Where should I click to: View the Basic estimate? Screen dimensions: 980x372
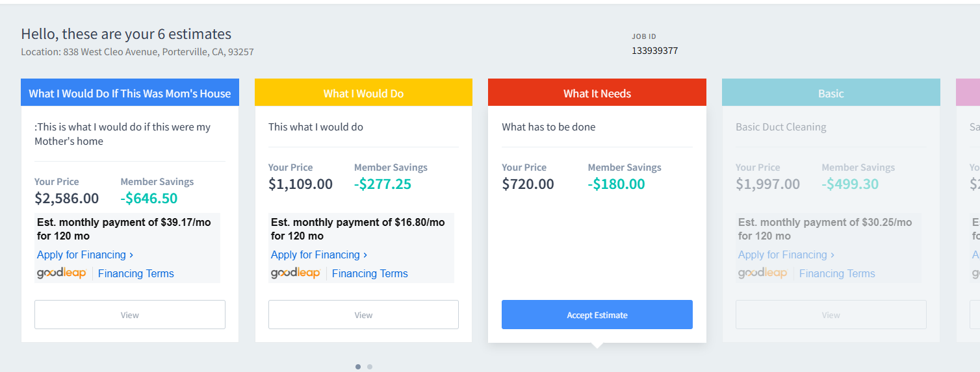click(831, 315)
